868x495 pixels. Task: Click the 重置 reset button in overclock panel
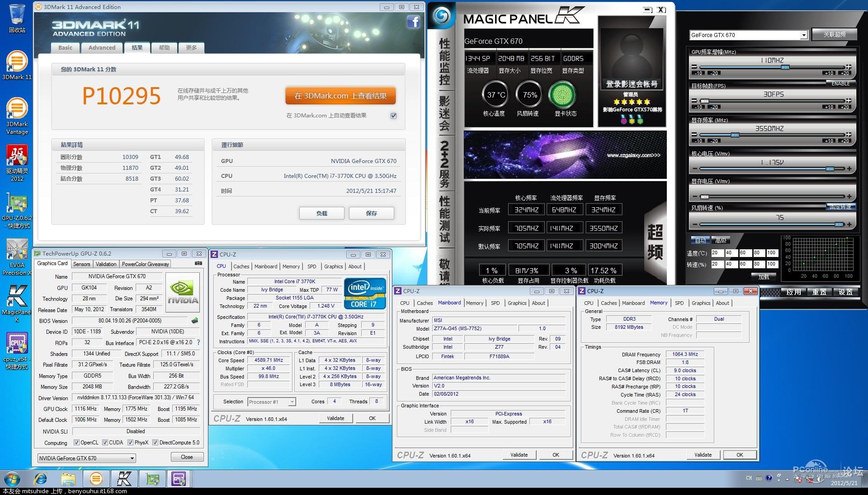coord(819,292)
